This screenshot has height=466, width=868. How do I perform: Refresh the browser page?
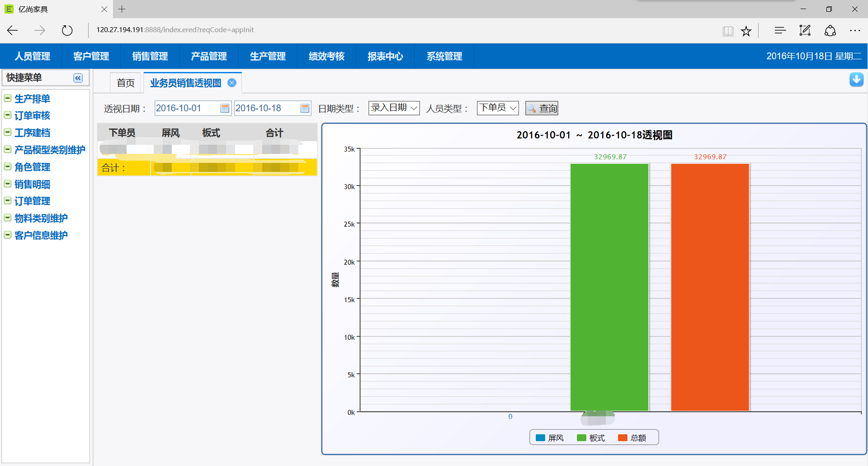click(67, 30)
